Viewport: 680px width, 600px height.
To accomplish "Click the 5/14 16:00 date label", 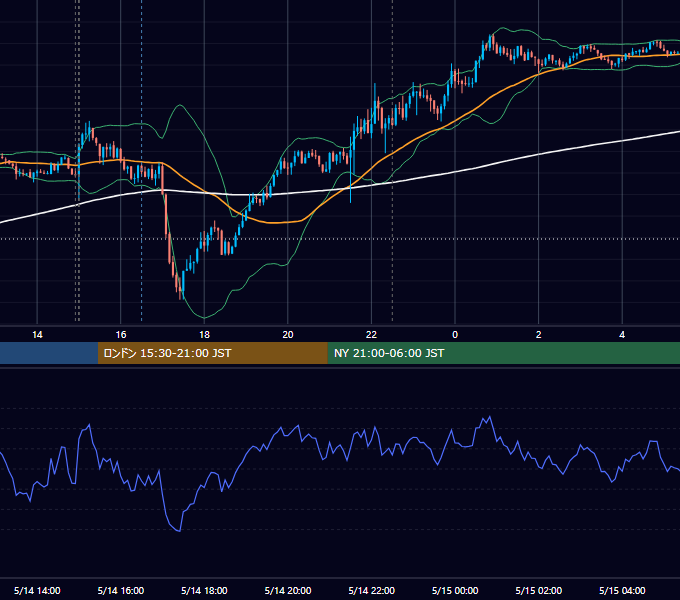I will pos(121,590).
